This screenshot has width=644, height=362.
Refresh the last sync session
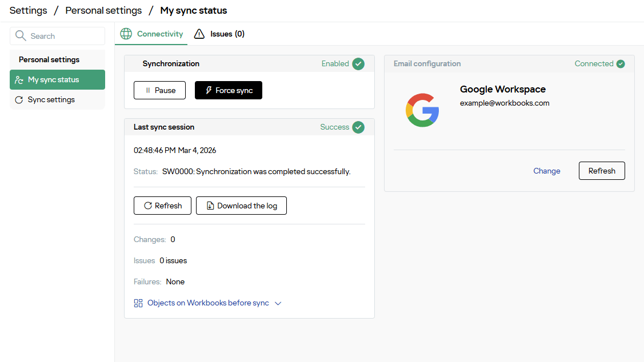pos(162,206)
